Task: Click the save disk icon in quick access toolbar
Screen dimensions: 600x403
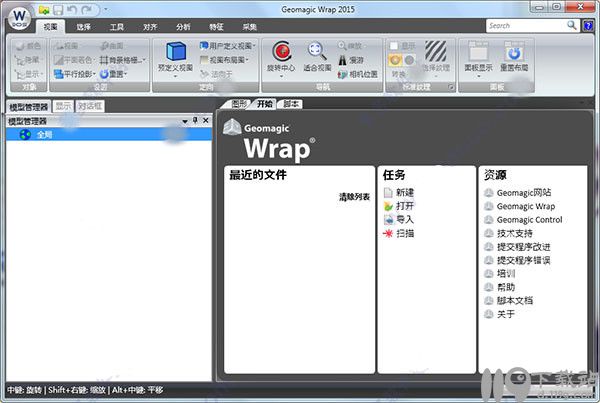Action: (x=58, y=10)
